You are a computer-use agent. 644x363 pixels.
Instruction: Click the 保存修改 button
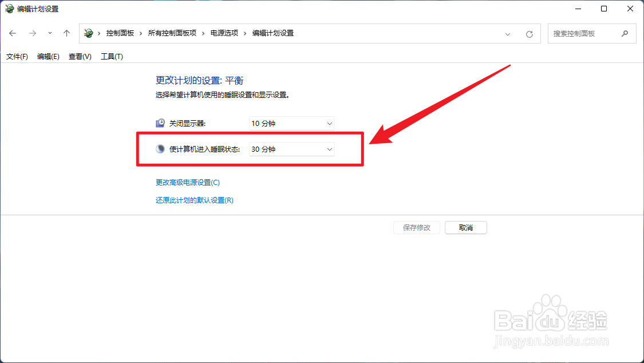tap(417, 227)
